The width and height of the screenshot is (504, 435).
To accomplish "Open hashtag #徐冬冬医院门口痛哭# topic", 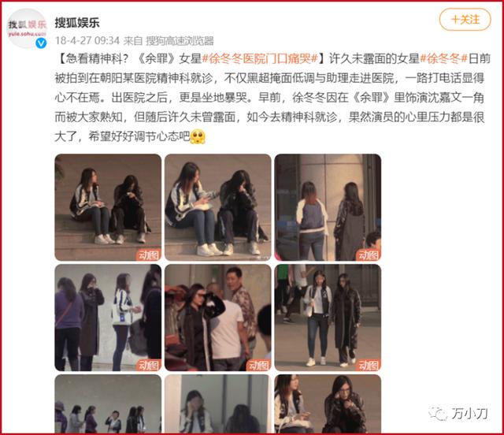I will 260,58.
